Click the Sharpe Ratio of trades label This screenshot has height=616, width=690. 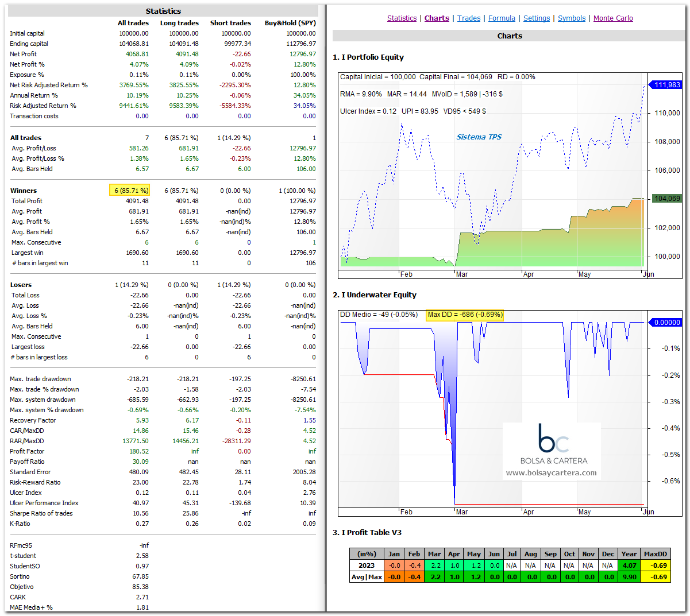pyautogui.click(x=41, y=513)
